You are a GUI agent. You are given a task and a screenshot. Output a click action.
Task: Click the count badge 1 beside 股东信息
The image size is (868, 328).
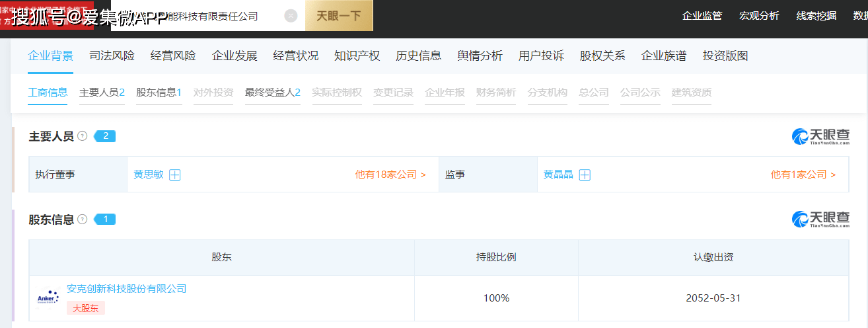coord(105,220)
